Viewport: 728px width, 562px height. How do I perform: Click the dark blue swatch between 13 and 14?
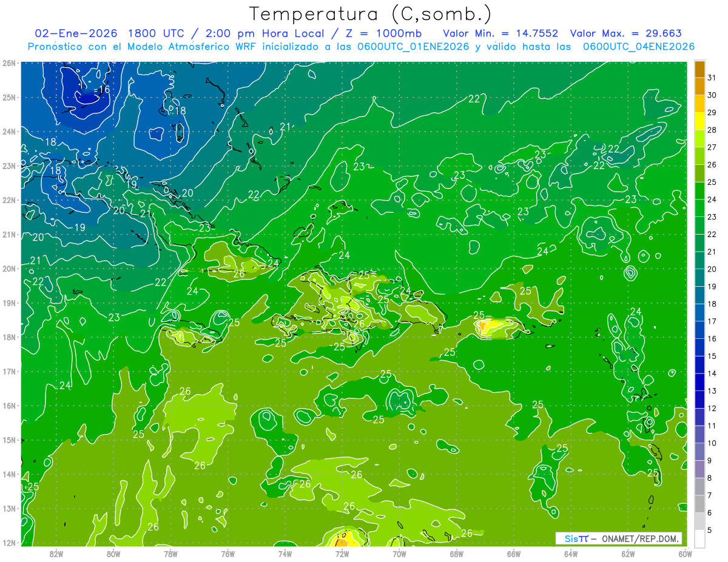[x=699, y=382]
